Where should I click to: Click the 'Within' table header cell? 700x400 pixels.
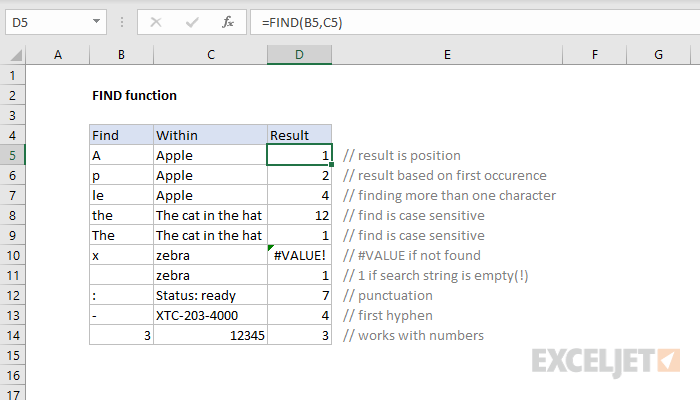point(210,135)
